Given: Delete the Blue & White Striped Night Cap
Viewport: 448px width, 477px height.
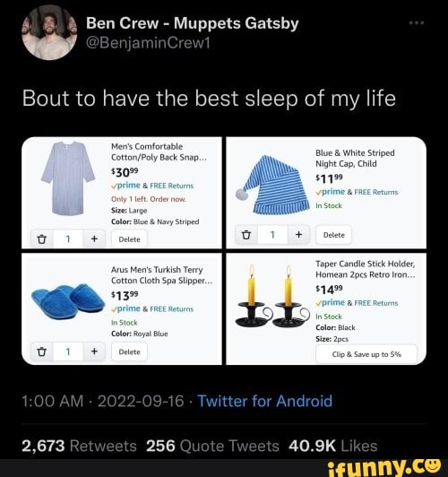Looking at the screenshot, I should pos(333,235).
